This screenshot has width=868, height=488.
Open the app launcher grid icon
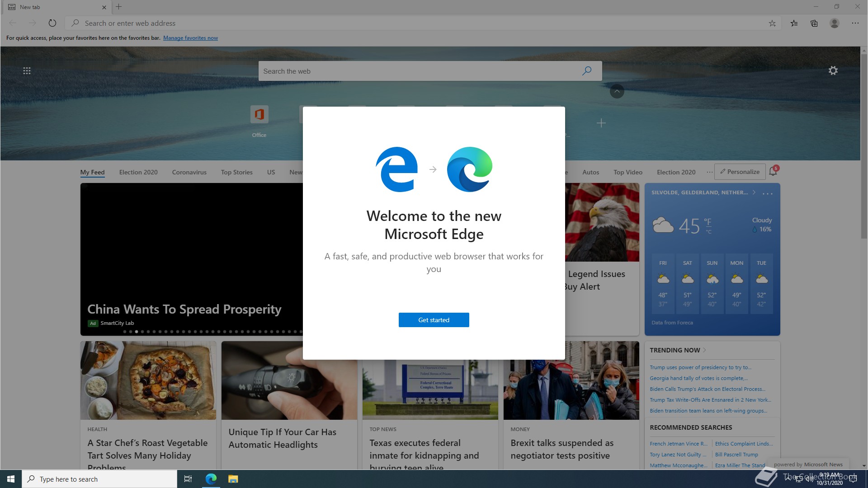tap(27, 71)
